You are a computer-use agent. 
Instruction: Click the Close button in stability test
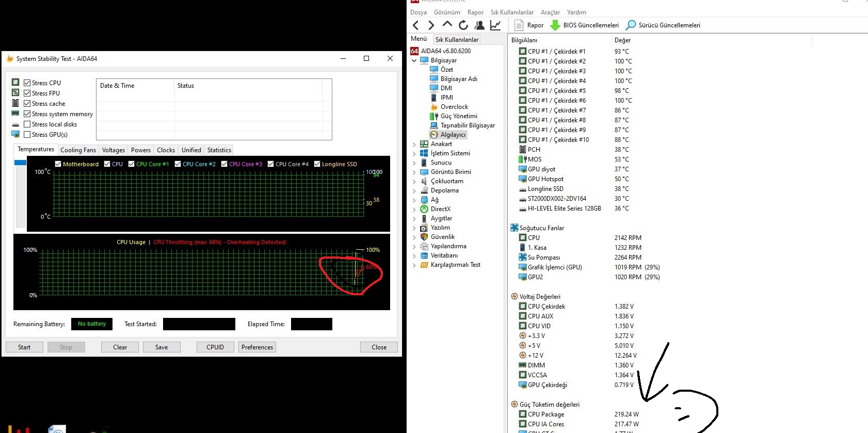pos(379,347)
